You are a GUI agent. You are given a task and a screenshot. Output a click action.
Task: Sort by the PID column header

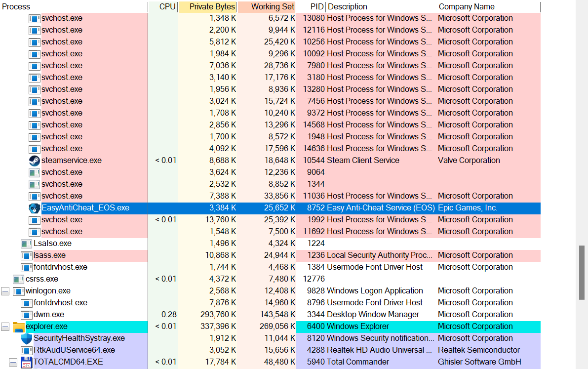pos(311,7)
